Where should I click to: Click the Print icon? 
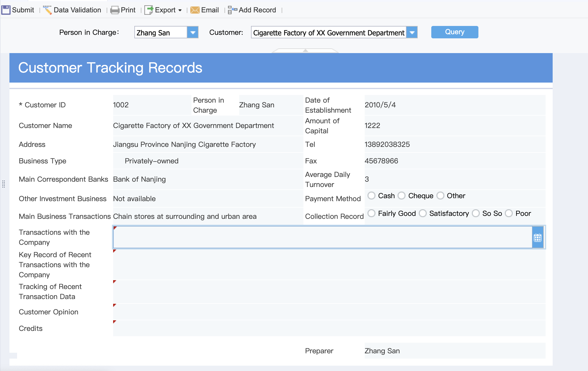click(115, 9)
